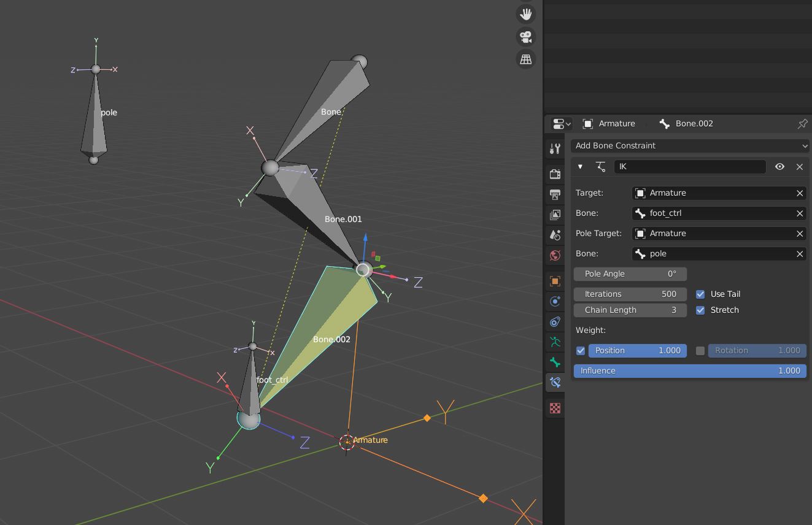Screen dimensions: 812x525
Task: Select the Object properties tab
Action: tap(555, 281)
